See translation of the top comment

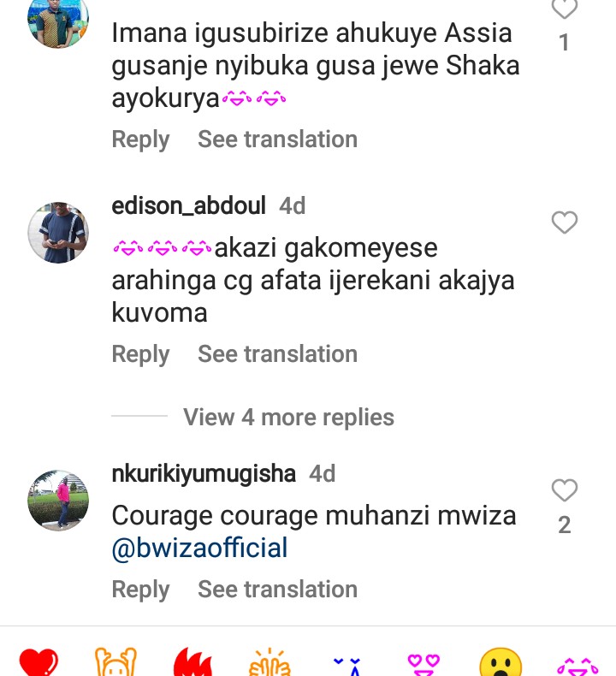pyautogui.click(x=277, y=139)
